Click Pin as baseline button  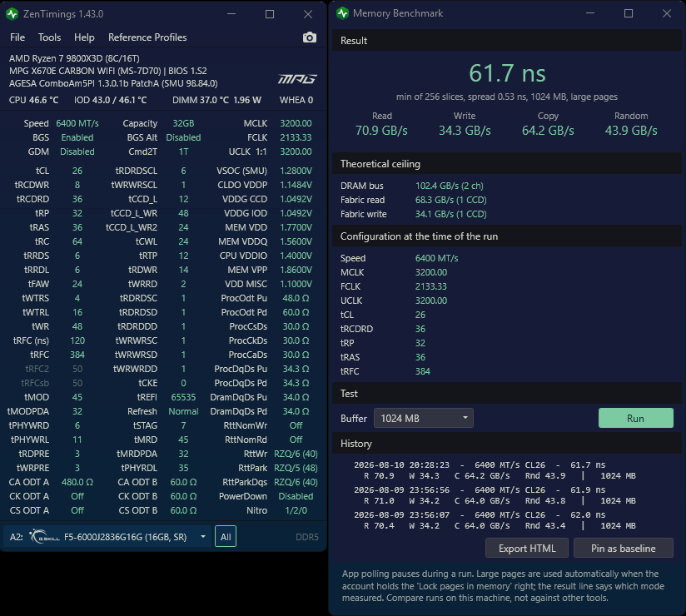click(x=623, y=549)
